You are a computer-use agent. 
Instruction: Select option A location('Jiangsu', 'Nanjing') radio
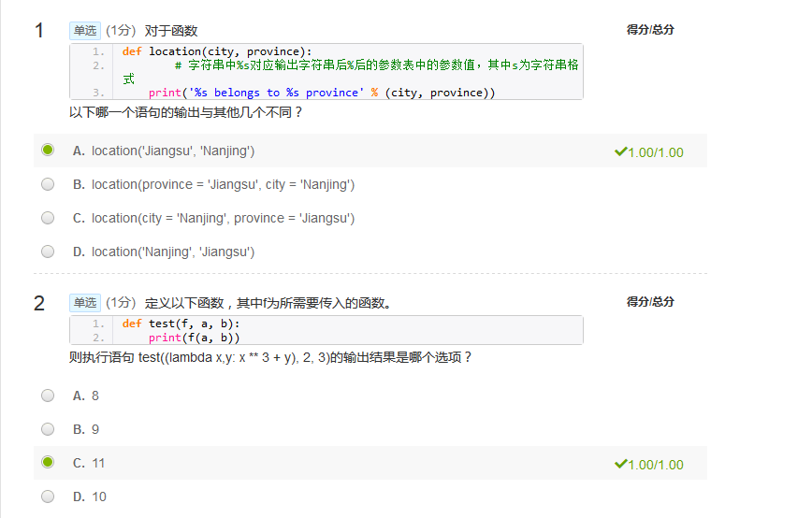[x=48, y=150]
